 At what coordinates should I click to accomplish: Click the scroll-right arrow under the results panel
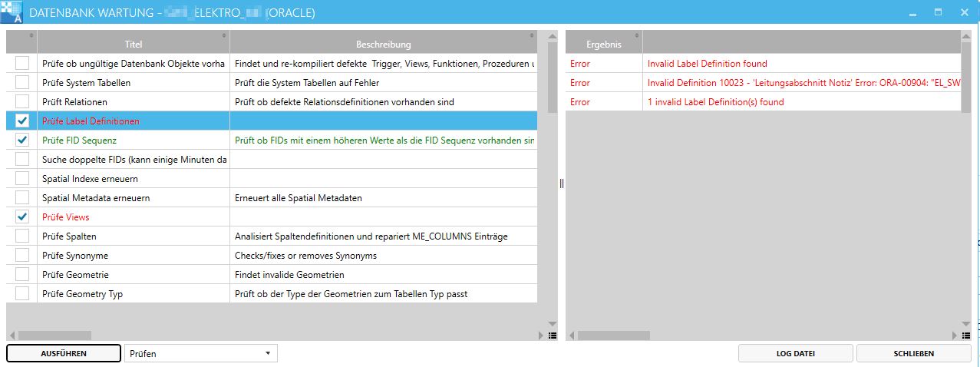pos(954,336)
